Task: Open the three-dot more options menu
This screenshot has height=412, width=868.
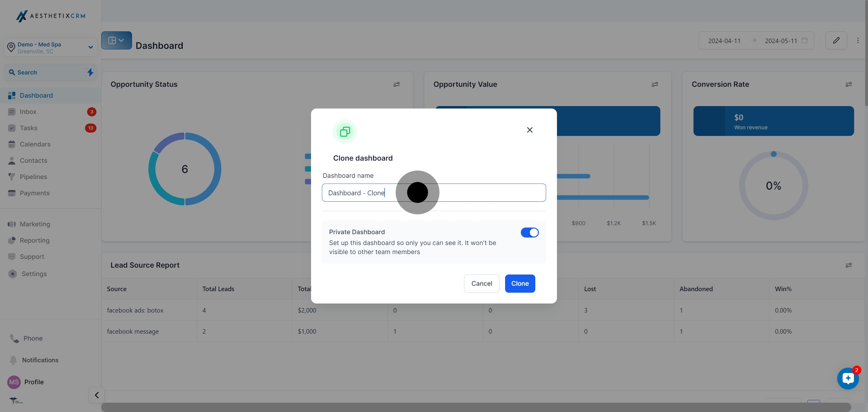Action: 857,40
